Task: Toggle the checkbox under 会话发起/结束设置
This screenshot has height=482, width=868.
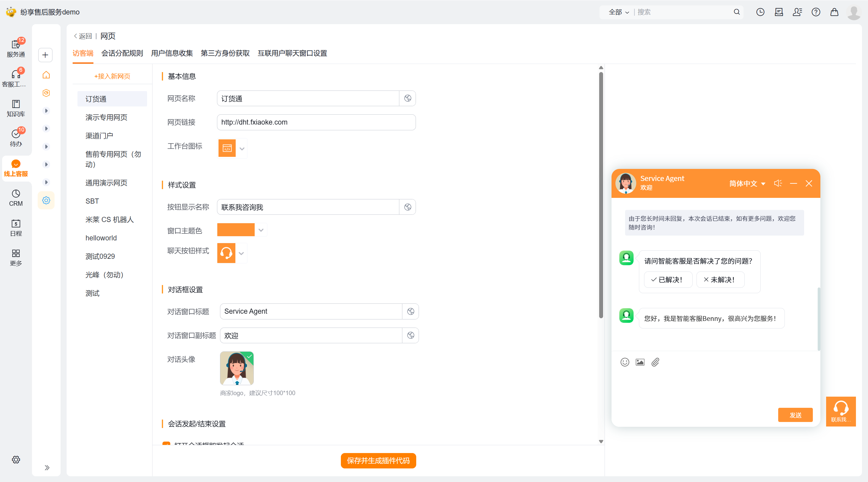Action: point(166,444)
